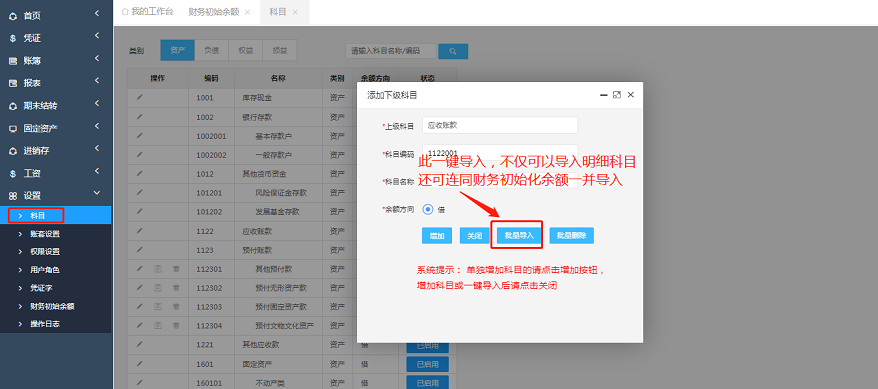Image resolution: width=878 pixels, height=389 pixels.
Task: Focus the 科目名称/编码 search box
Action: (x=390, y=51)
